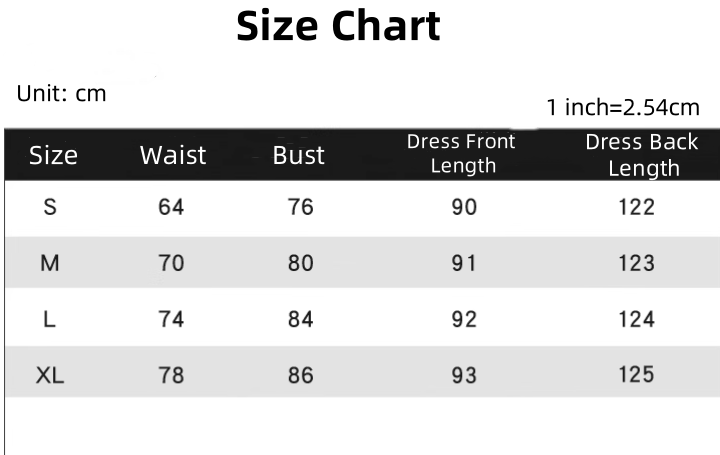
Task: Click the Dress Front Length header
Action: click(461, 154)
